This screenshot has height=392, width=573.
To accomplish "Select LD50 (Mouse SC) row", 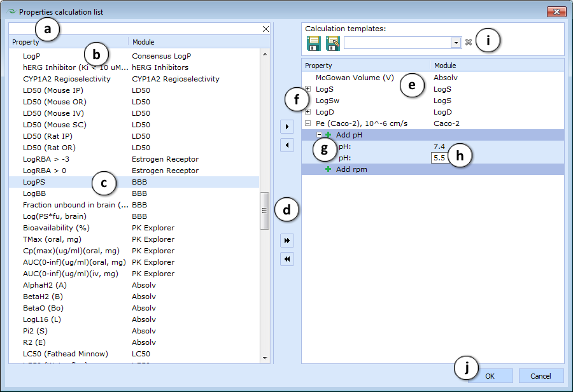I will pos(134,125).
